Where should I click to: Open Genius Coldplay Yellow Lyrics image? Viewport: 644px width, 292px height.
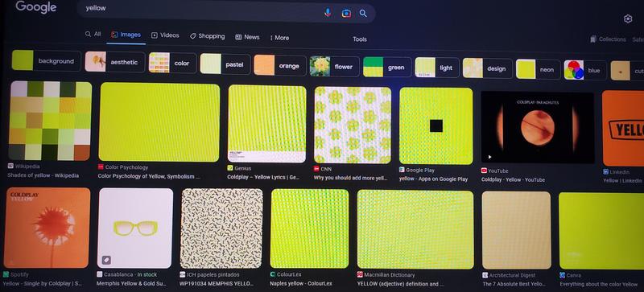(267, 124)
